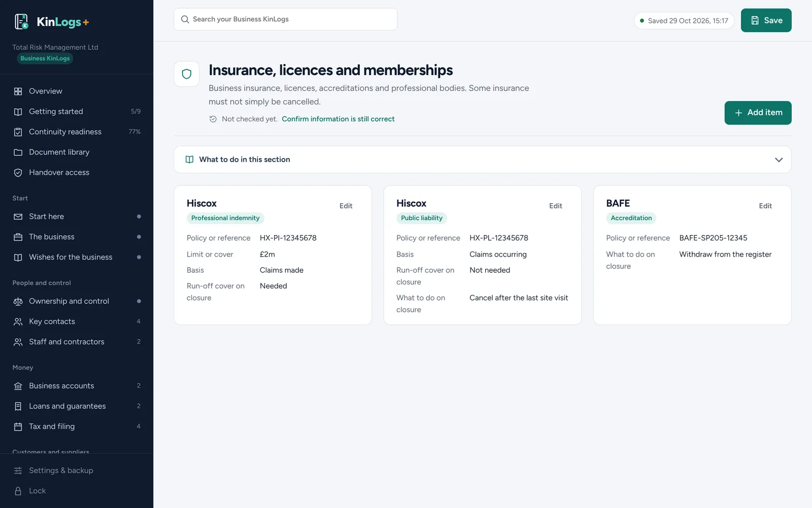The image size is (812, 508).
Task: Click the search magnifier icon
Action: coord(185,19)
